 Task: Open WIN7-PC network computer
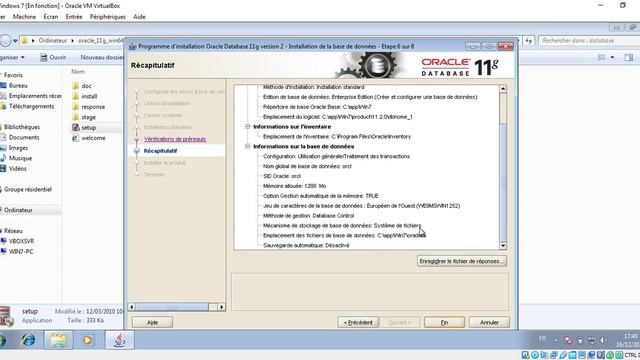tap(18, 251)
